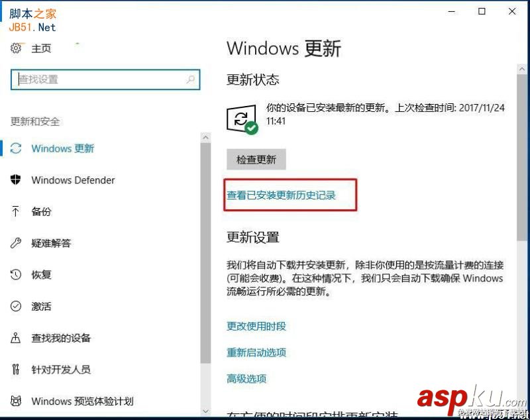
Task: Open 重新启动选项 link
Action: pos(256,352)
